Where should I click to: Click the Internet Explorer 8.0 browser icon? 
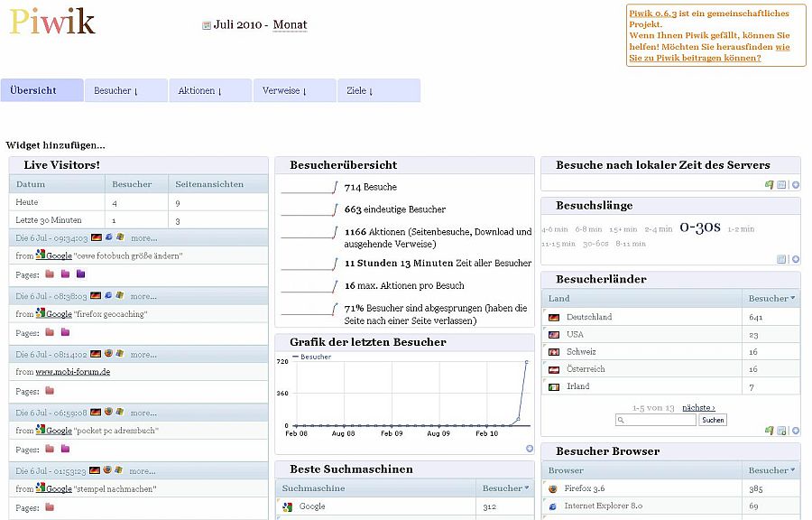[555, 506]
